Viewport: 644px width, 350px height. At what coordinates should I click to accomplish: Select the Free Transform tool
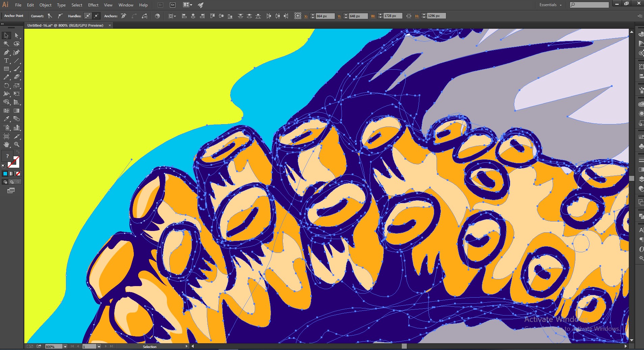17,94
